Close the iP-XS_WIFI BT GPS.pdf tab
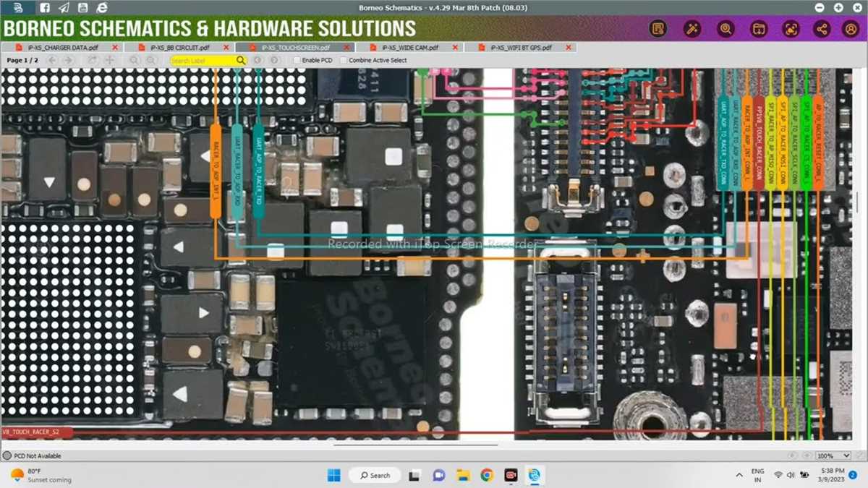 point(570,48)
